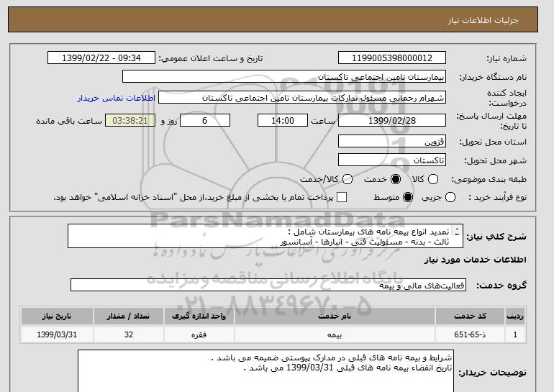
Task: Click the quantity cell 32
Action: [129, 334]
